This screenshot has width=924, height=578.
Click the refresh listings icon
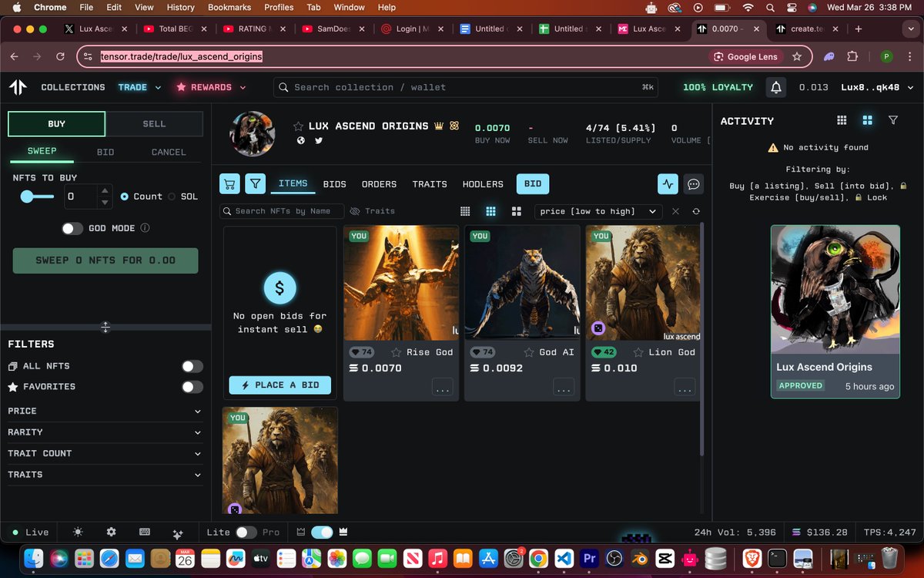696,211
